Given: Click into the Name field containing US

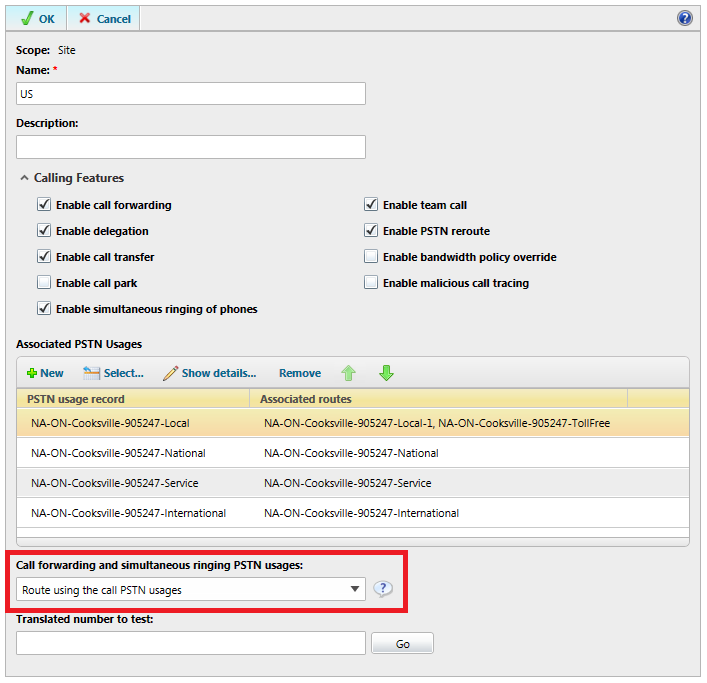Looking at the screenshot, I should tap(191, 94).
